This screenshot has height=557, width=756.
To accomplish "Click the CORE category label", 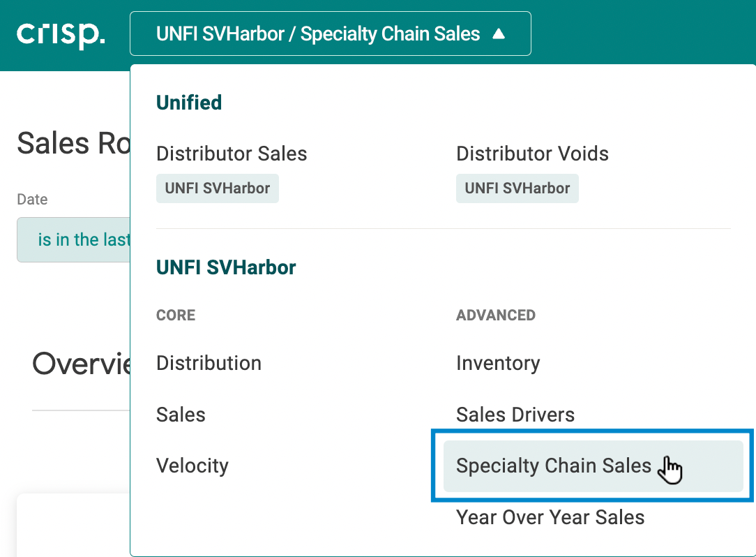I will 176,315.
